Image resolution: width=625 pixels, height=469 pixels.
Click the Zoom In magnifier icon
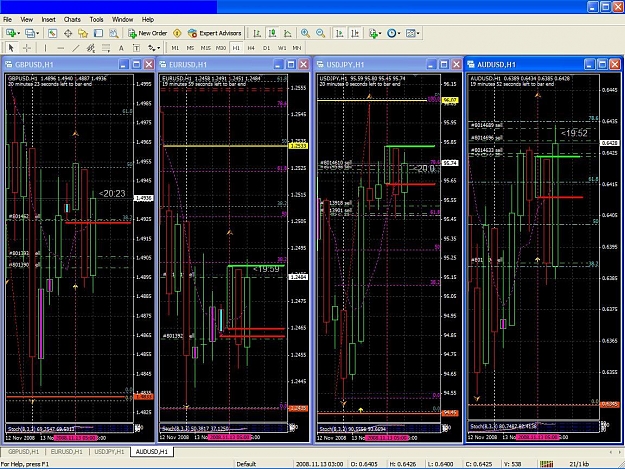tap(305, 33)
